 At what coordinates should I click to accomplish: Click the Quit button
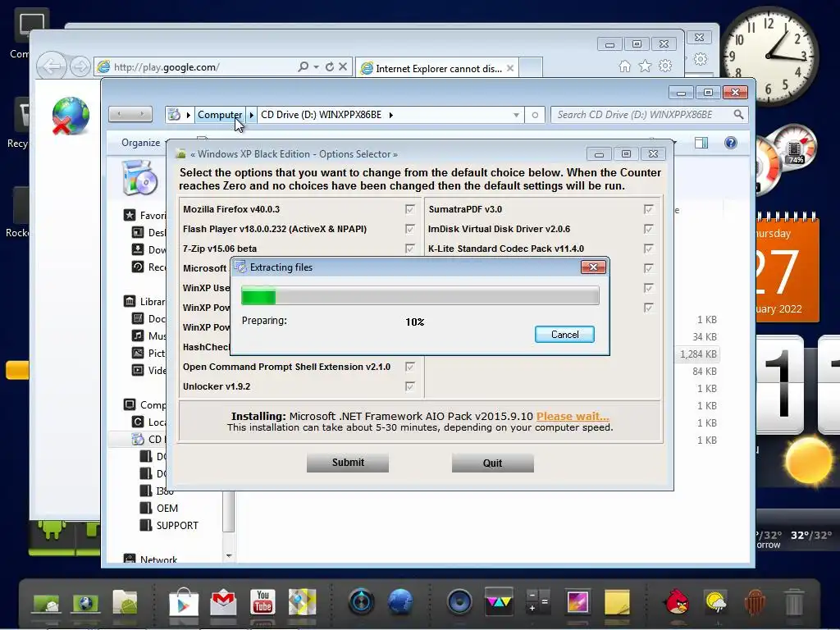point(492,463)
